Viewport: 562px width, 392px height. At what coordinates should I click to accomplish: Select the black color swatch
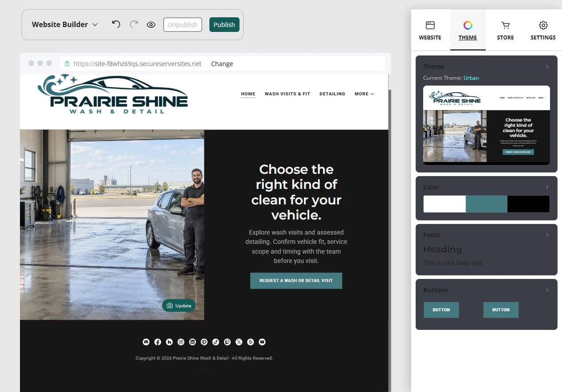[528, 204]
